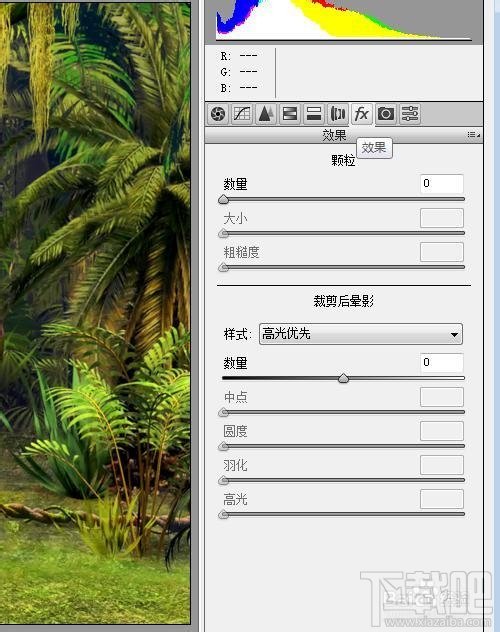This screenshot has height=632, width=500.
Task: Click the 羽化 slider handle
Action: tap(223, 480)
